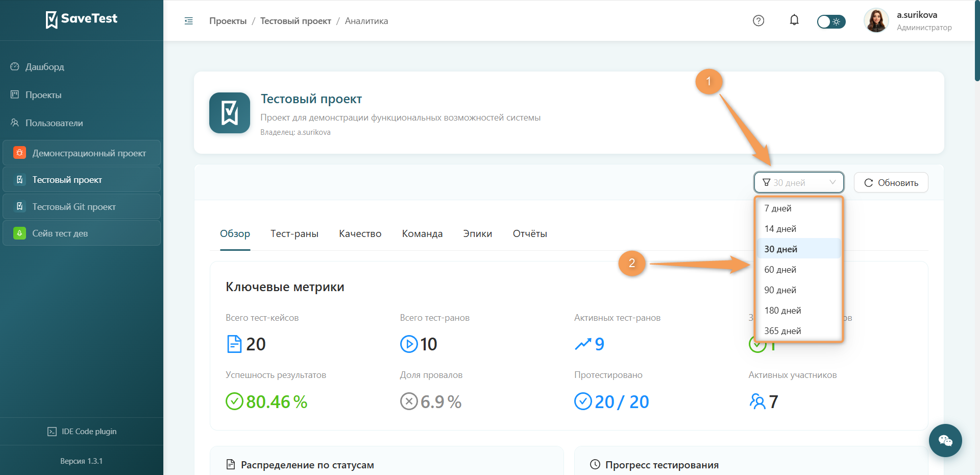Click the period dropdown chevron
This screenshot has height=475, width=980.
(832, 182)
